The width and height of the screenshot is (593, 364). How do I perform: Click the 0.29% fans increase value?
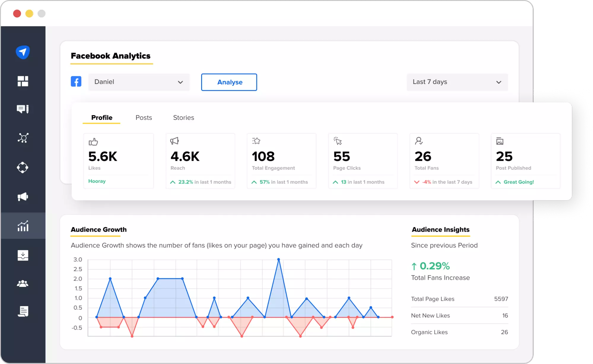(x=435, y=266)
